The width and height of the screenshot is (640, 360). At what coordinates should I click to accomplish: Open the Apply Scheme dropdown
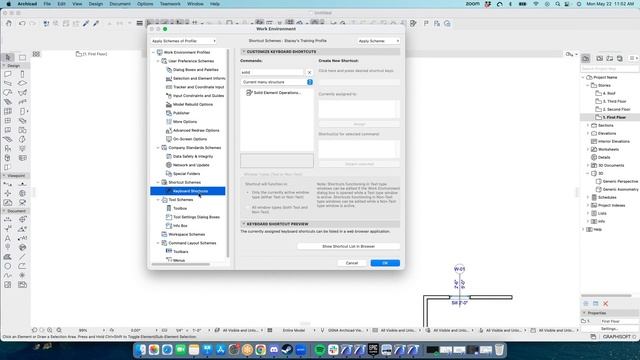click(x=378, y=41)
